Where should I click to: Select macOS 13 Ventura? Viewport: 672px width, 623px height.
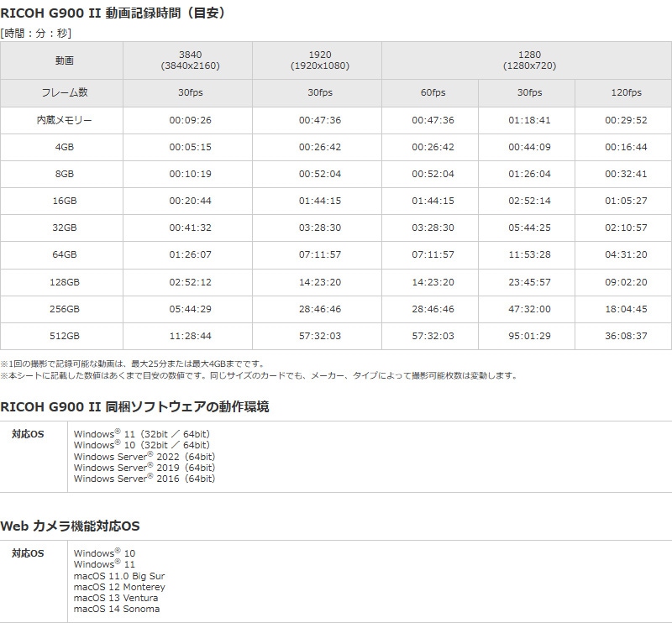tap(116, 598)
